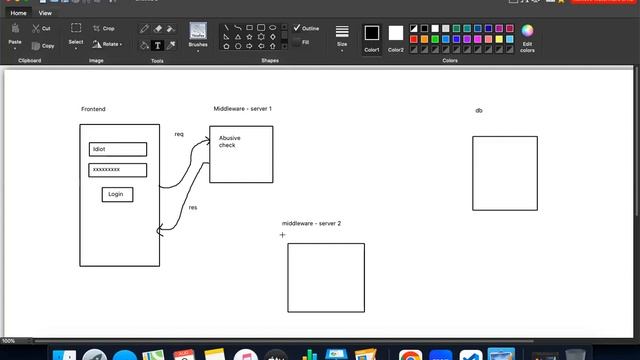The image size is (640, 360).
Task: Select the Pencil tool
Action: pos(144,29)
